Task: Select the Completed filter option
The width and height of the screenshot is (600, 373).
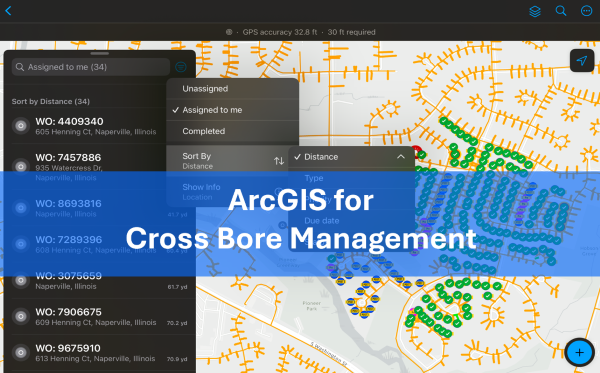Action: [x=232, y=131]
